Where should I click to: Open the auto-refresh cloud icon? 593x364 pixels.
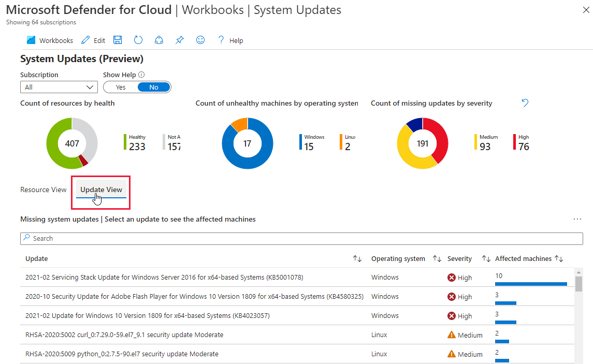coord(158,40)
